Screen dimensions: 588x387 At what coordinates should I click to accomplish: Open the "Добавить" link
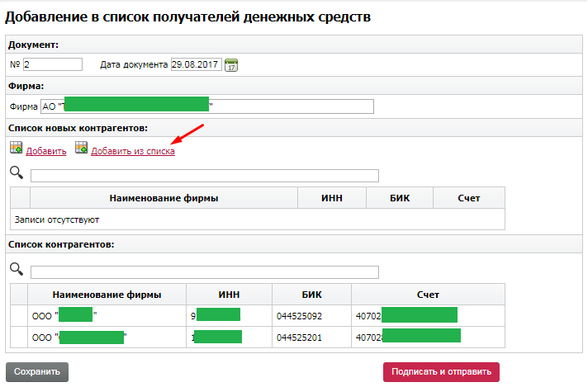[46, 152]
